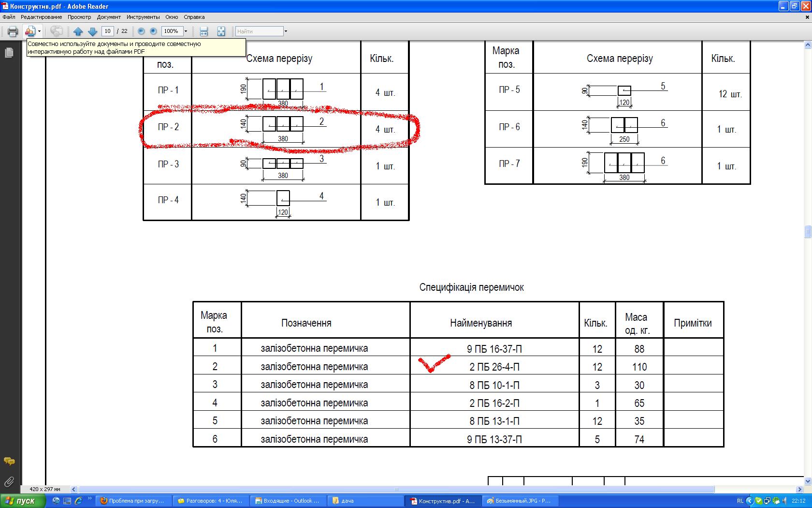The image size is (812, 508).
Task: Click the пуск Start button
Action: point(23,501)
